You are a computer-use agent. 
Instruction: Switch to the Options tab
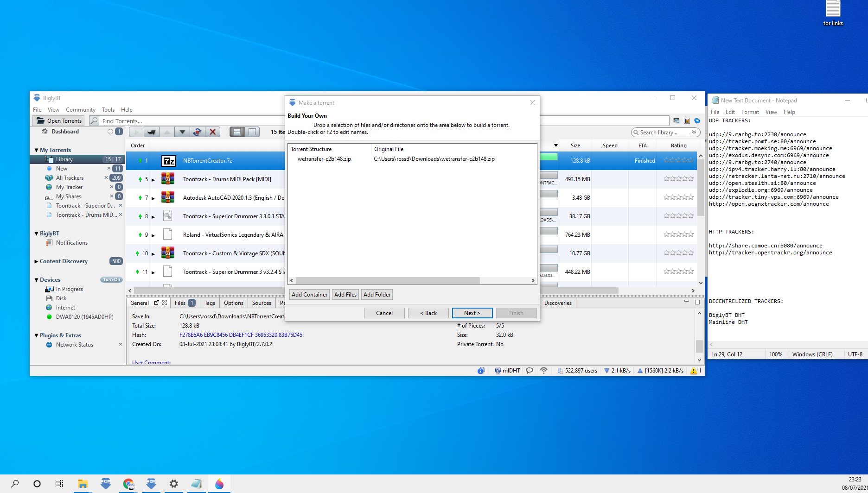pos(233,303)
